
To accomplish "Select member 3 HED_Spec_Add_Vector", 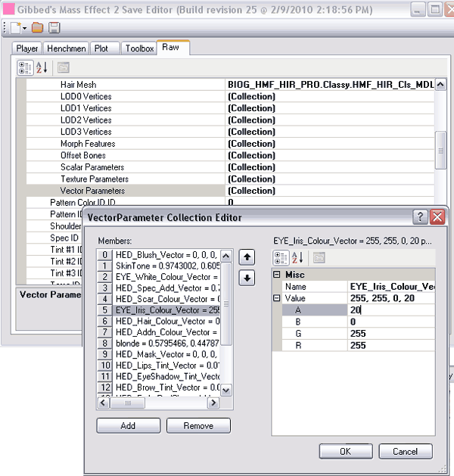I will [158, 288].
